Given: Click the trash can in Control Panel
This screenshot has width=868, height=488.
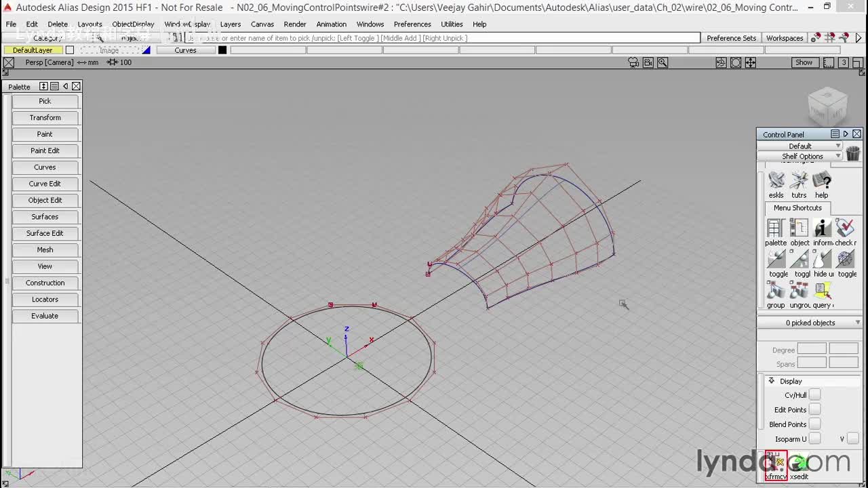Looking at the screenshot, I should 852,153.
